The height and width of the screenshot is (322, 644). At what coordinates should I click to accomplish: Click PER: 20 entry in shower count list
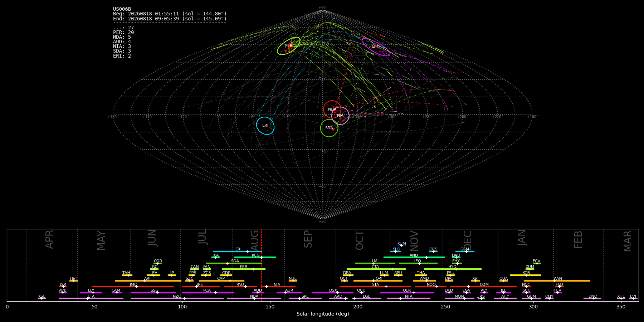pyautogui.click(x=123, y=33)
